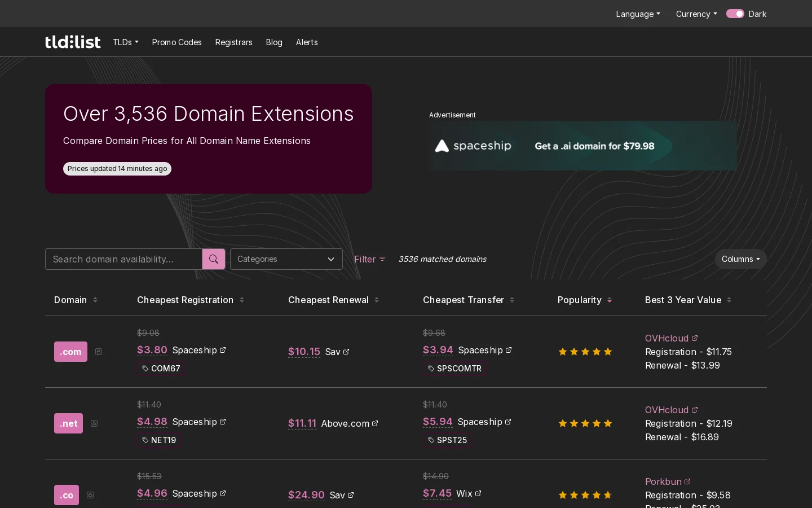
Task: Open the Currency dropdown
Action: tap(696, 14)
